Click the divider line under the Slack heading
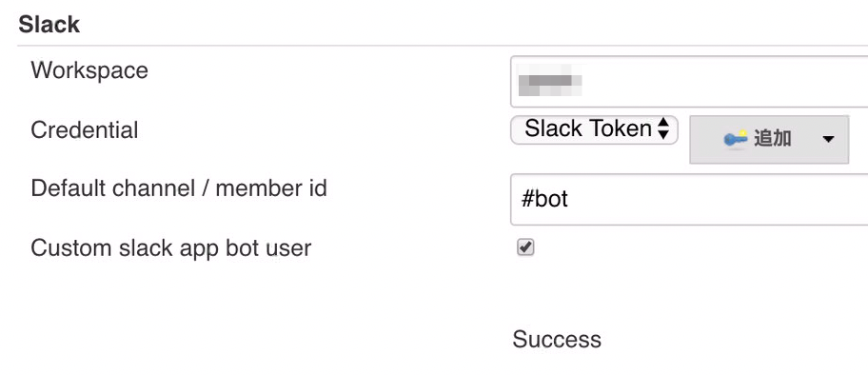The image size is (868, 375). coord(443,46)
